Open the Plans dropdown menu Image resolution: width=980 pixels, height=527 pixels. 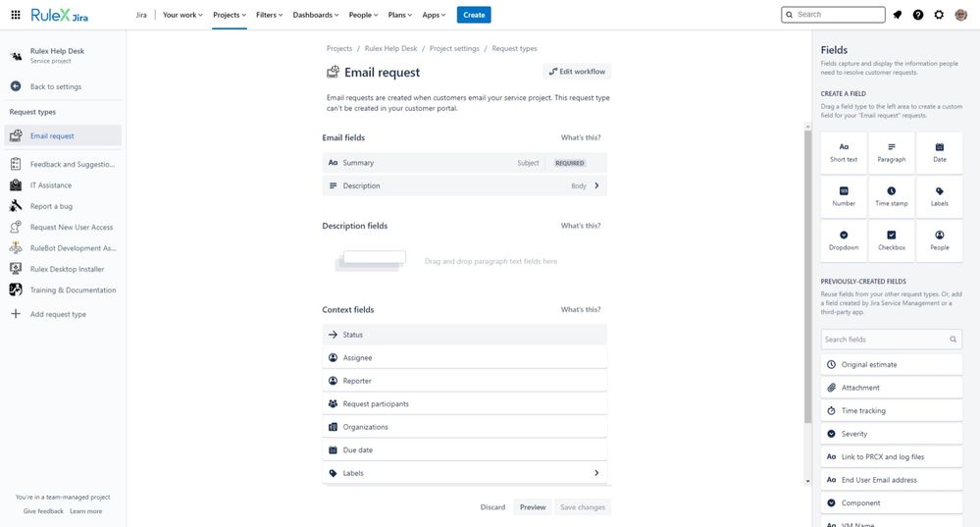(400, 15)
